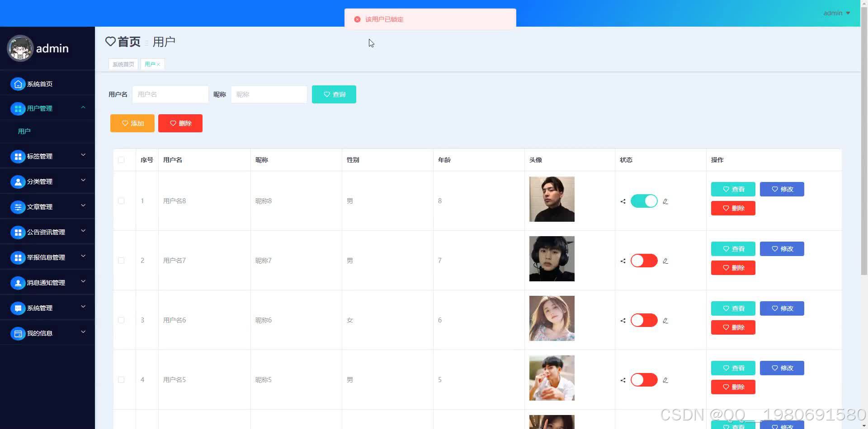The width and height of the screenshot is (868, 429).
Task: Click the 公告资讯管理 grid icon
Action: tap(18, 232)
